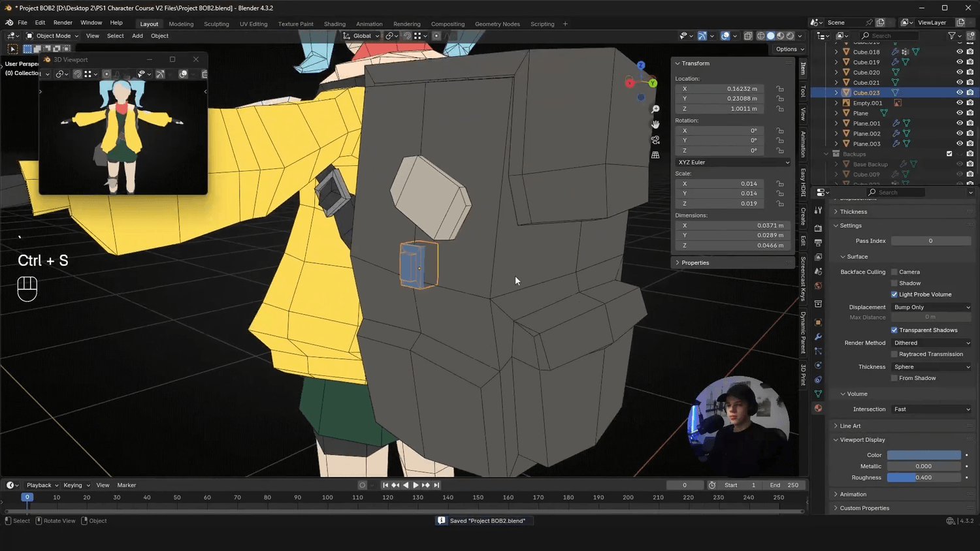This screenshot has width=980, height=551.
Task: Open the Material properties tab icon
Action: point(818,408)
